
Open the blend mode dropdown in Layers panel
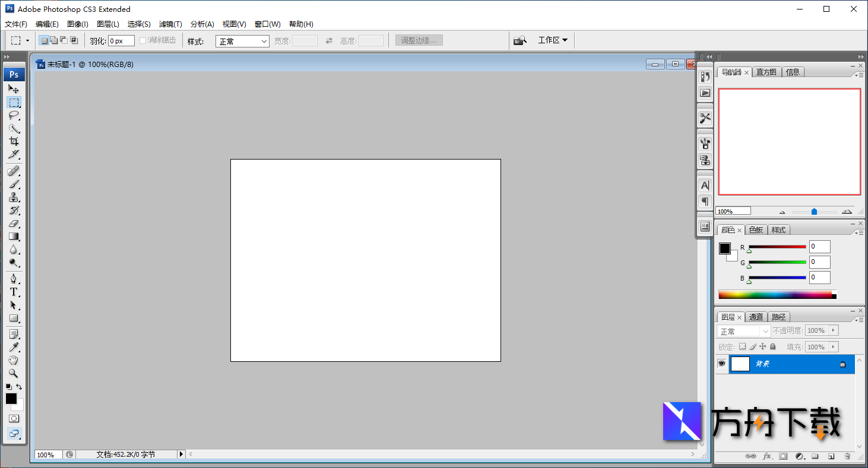(x=743, y=330)
